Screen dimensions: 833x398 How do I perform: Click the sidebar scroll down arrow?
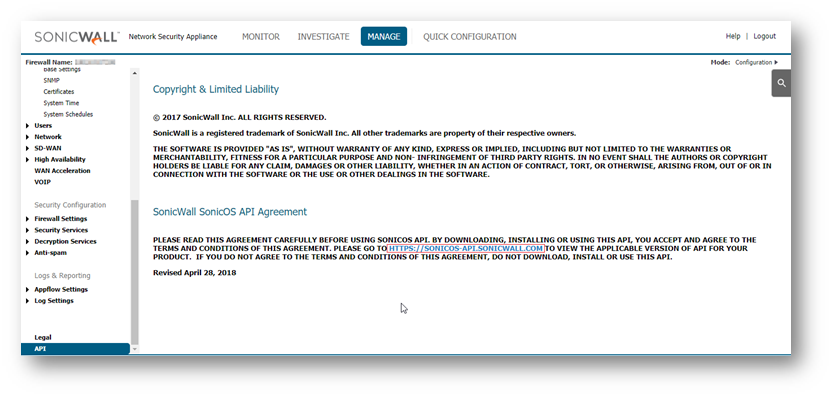click(x=134, y=349)
